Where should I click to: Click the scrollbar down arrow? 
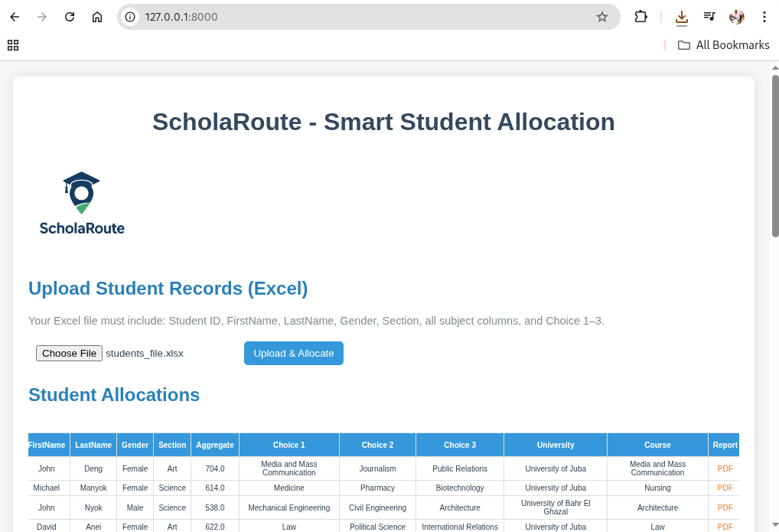775,525
